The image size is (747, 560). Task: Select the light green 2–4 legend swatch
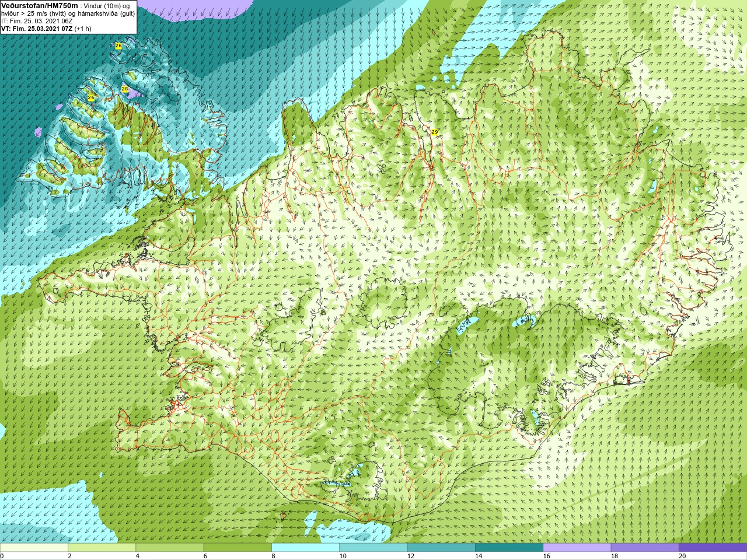(102, 548)
